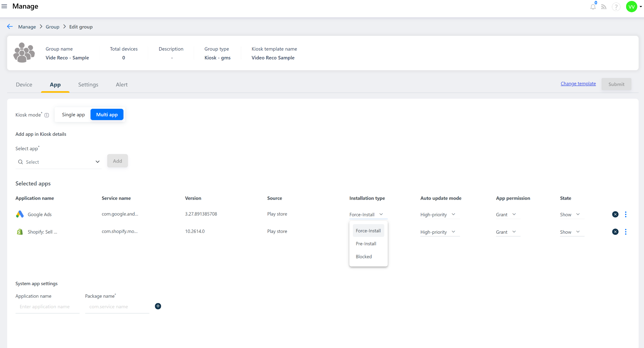This screenshot has height=348, width=644.
Task: Open Shopify App permission Grant dropdown
Action: 506,232
